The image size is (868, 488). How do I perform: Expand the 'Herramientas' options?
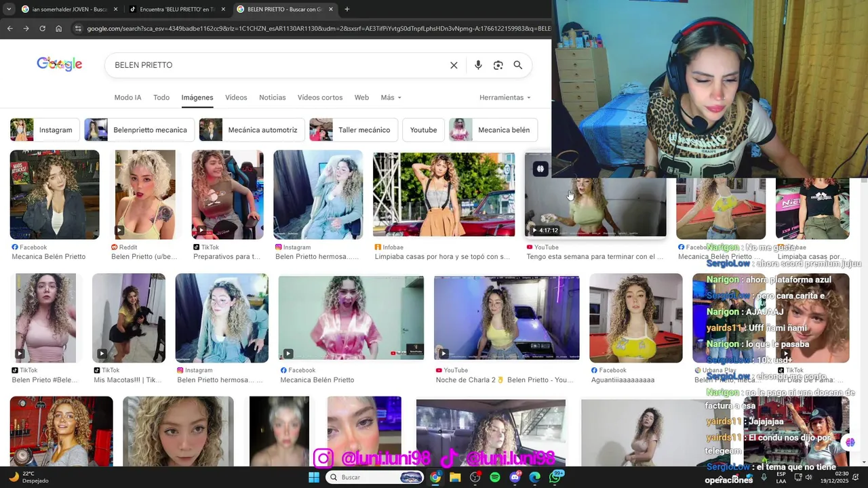tap(505, 98)
